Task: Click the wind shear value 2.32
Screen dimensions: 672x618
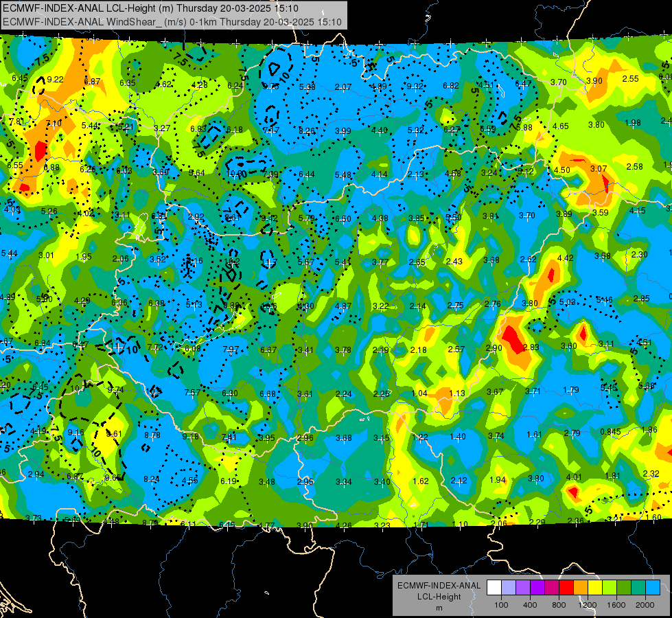Action: tap(651, 473)
